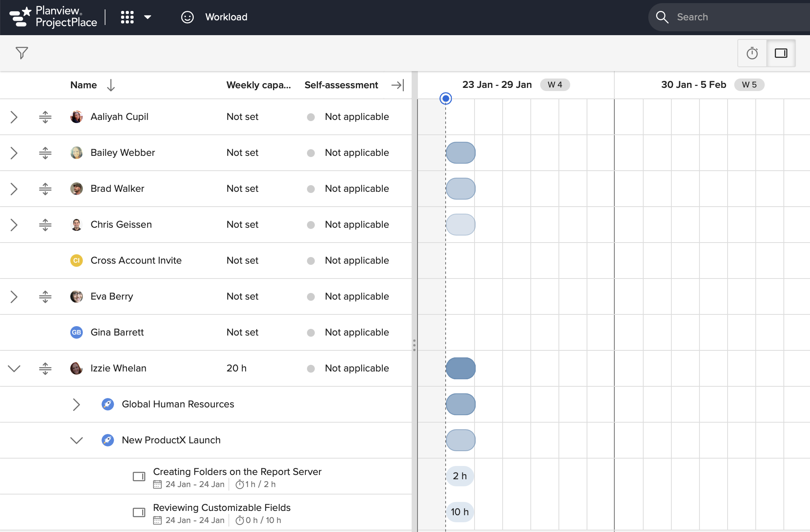This screenshot has height=532, width=810.
Task: Click the CI badge for Cross Account Invite
Action: coord(77,261)
